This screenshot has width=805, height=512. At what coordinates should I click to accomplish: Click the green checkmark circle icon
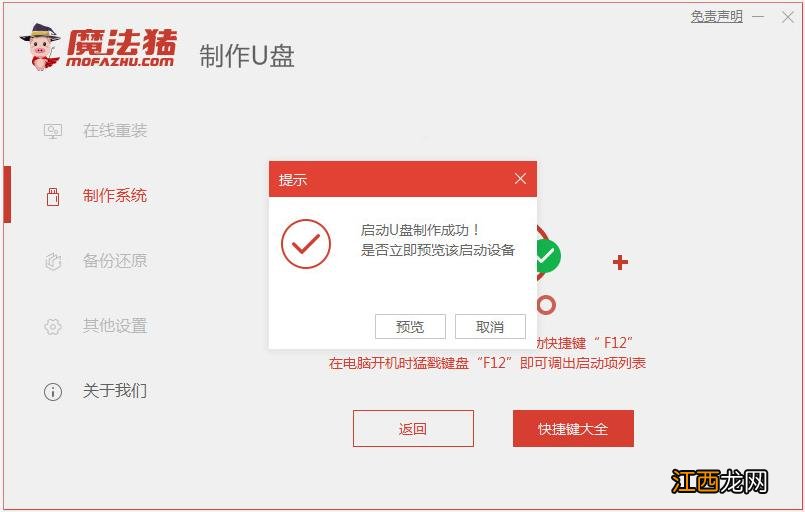pos(547,255)
